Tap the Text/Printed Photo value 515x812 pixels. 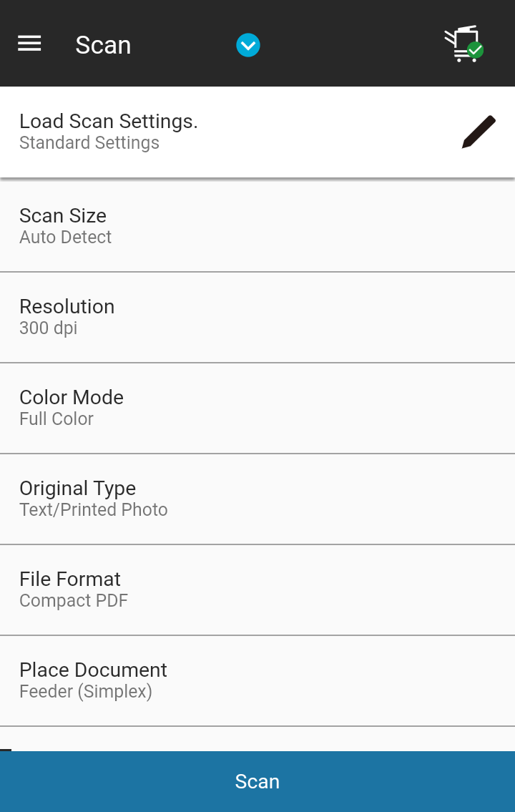tap(94, 510)
